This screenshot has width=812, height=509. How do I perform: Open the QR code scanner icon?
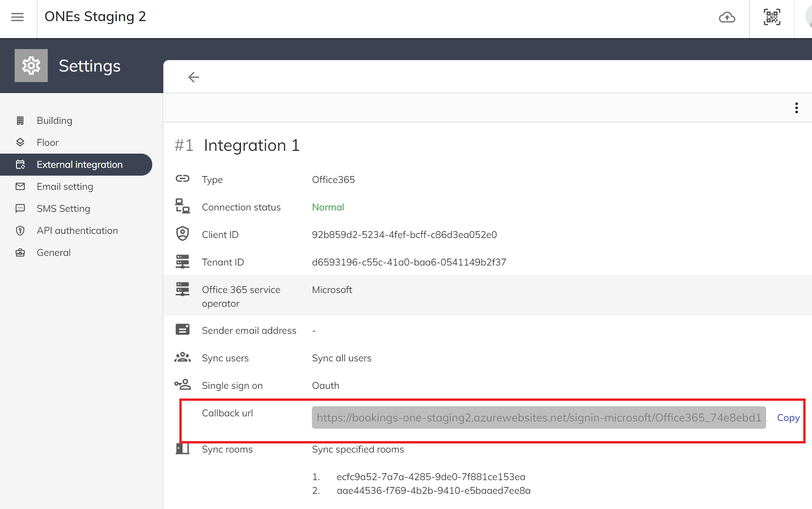click(772, 17)
